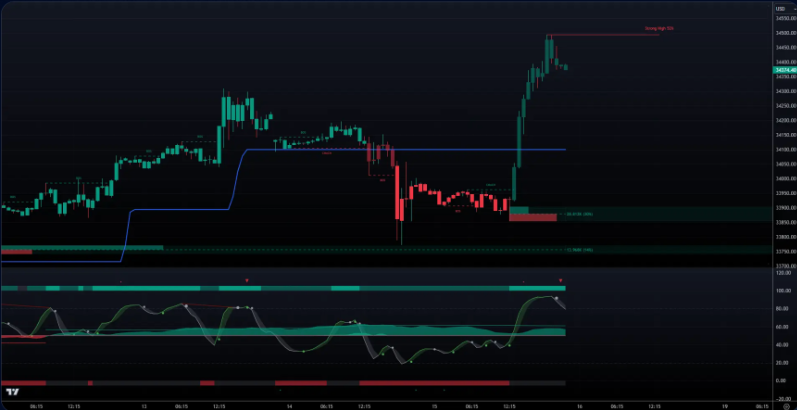The height and width of the screenshot is (410, 797).
Task: Click the red arrow marker above oscillator's middle
Action: point(247,279)
